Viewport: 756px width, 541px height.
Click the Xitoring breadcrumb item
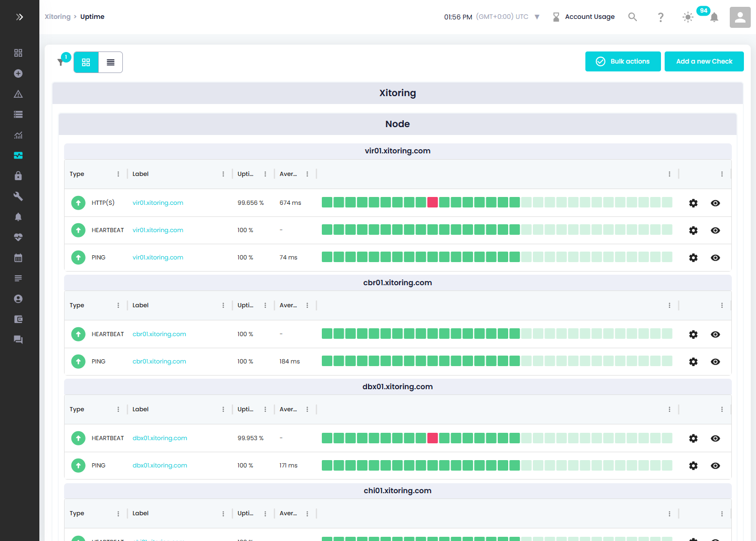(57, 16)
